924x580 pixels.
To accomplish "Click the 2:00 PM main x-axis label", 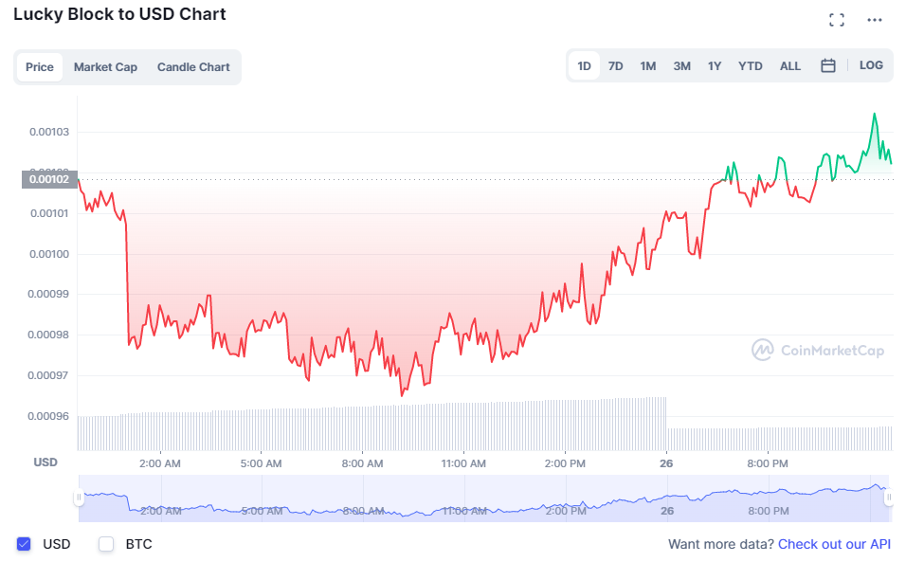I will (x=565, y=463).
